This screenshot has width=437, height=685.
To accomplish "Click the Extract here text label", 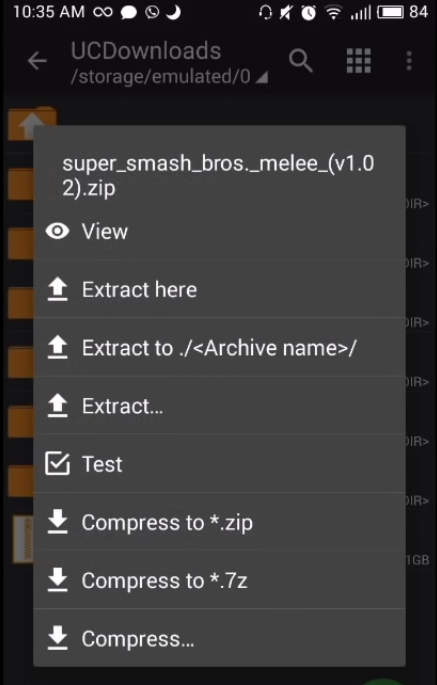I will [x=139, y=290].
